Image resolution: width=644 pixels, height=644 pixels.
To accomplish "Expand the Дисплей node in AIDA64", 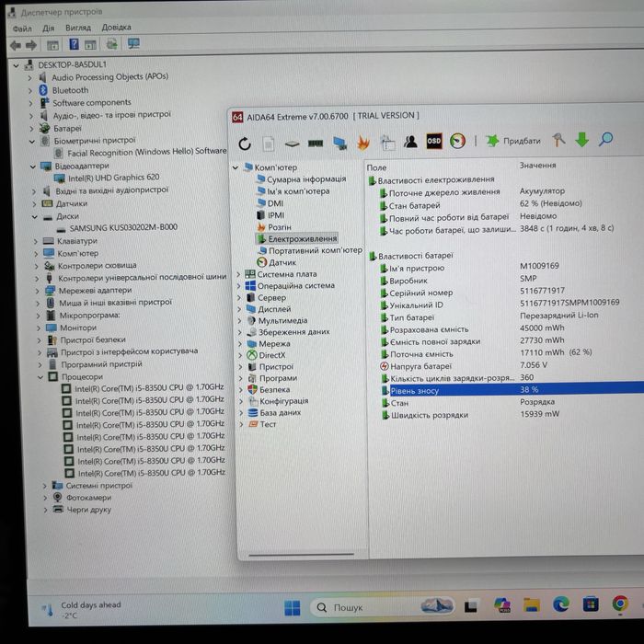I will coord(239,309).
